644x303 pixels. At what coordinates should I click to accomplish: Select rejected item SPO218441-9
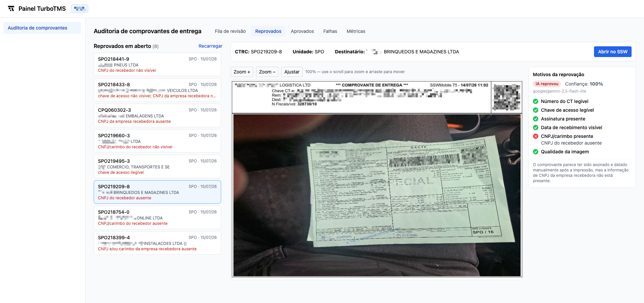[157, 64]
